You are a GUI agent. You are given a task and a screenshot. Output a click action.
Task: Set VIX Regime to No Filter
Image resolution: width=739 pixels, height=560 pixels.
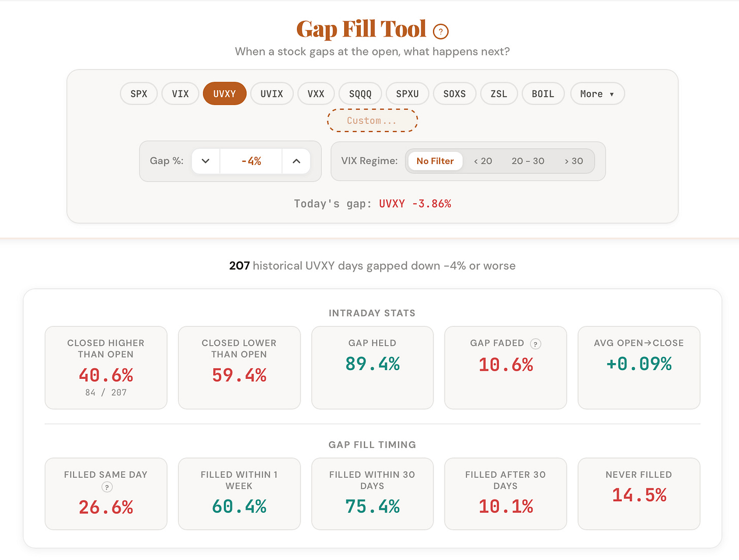[x=434, y=161]
